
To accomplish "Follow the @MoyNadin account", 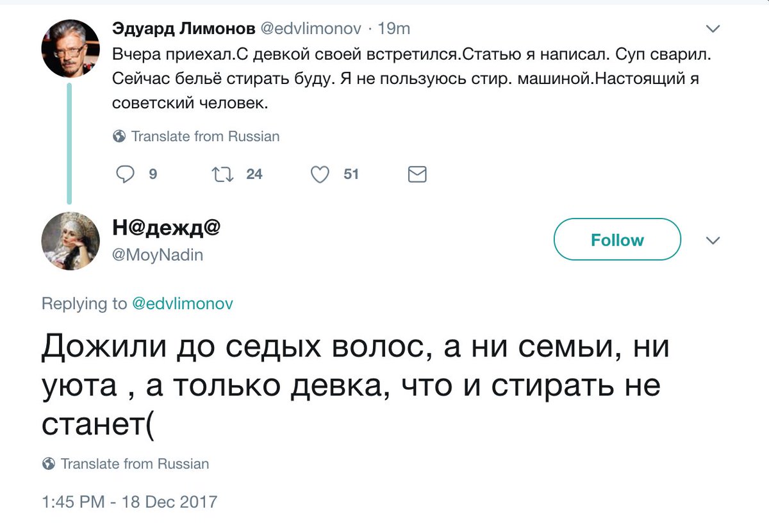I will 617,240.
